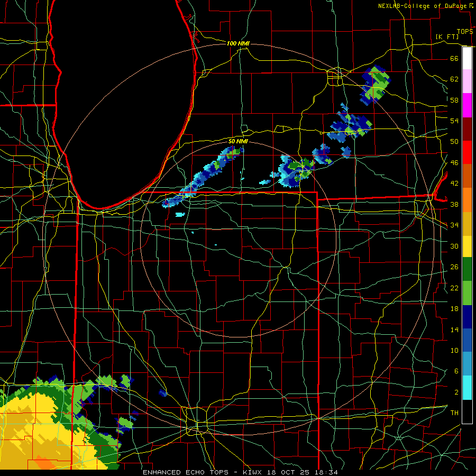Click the yellow swatch near 30

coord(467,246)
